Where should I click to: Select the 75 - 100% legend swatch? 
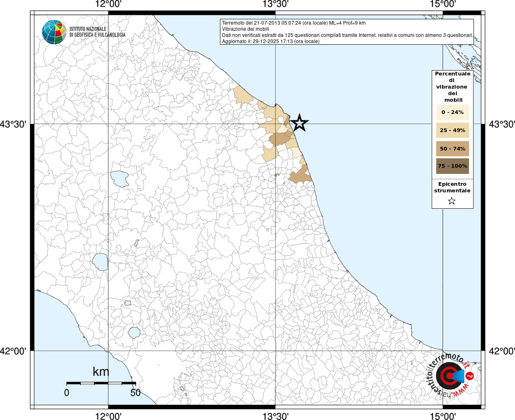453,166
